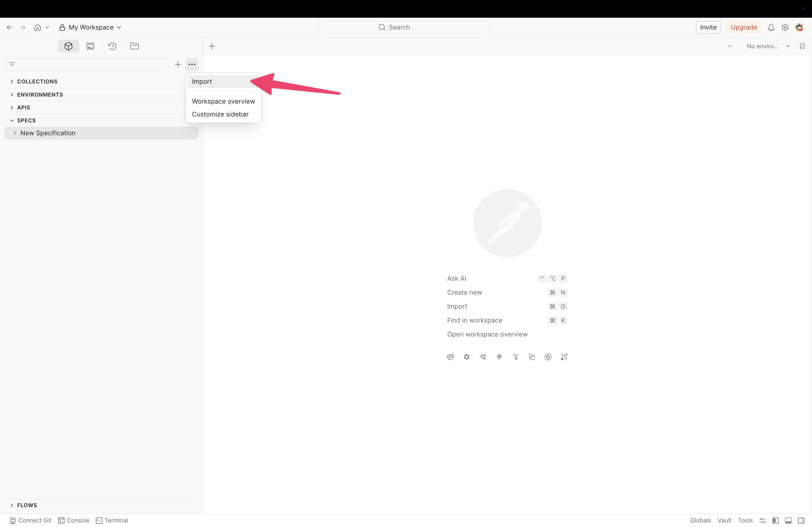Screen dimensions: 812x527
Task: Toggle the left sidebar visibility
Action: pyautogui.click(x=775, y=520)
